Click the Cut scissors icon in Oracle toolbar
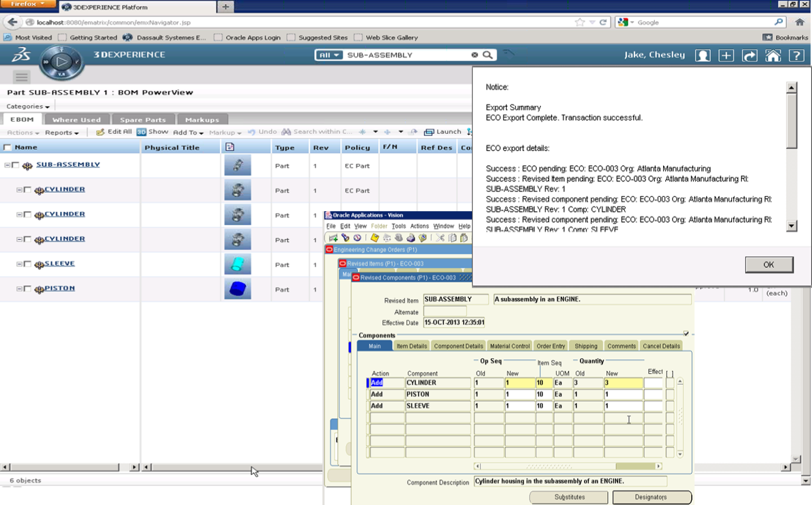Image resolution: width=812 pixels, height=505 pixels. click(440, 237)
